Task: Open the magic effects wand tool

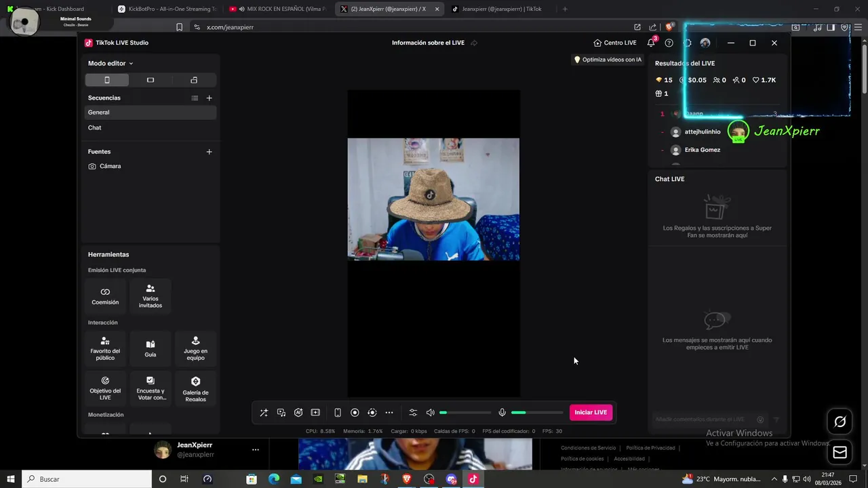Action: pyautogui.click(x=264, y=413)
